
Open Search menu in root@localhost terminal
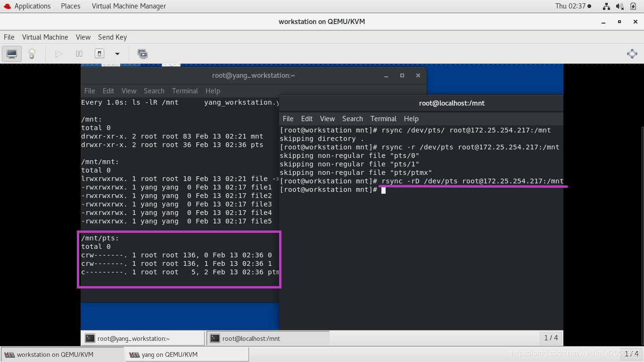pyautogui.click(x=353, y=119)
